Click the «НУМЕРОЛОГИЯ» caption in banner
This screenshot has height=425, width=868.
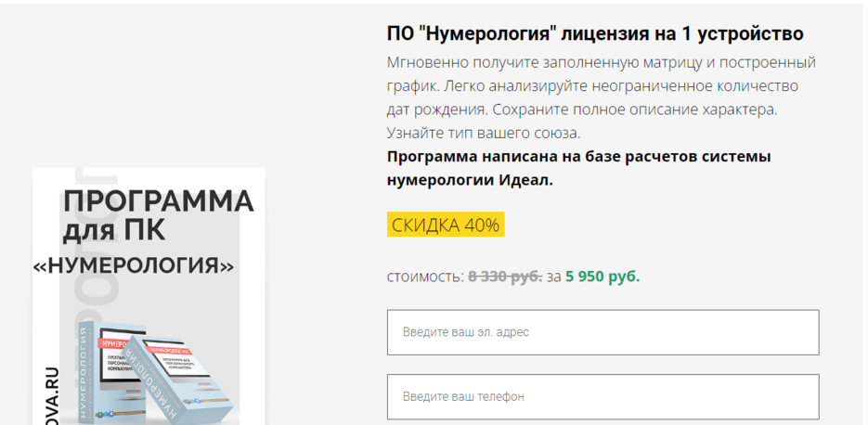[133, 265]
